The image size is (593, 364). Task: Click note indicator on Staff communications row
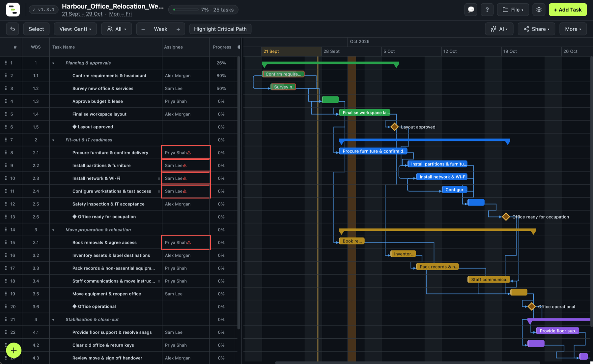click(159, 281)
